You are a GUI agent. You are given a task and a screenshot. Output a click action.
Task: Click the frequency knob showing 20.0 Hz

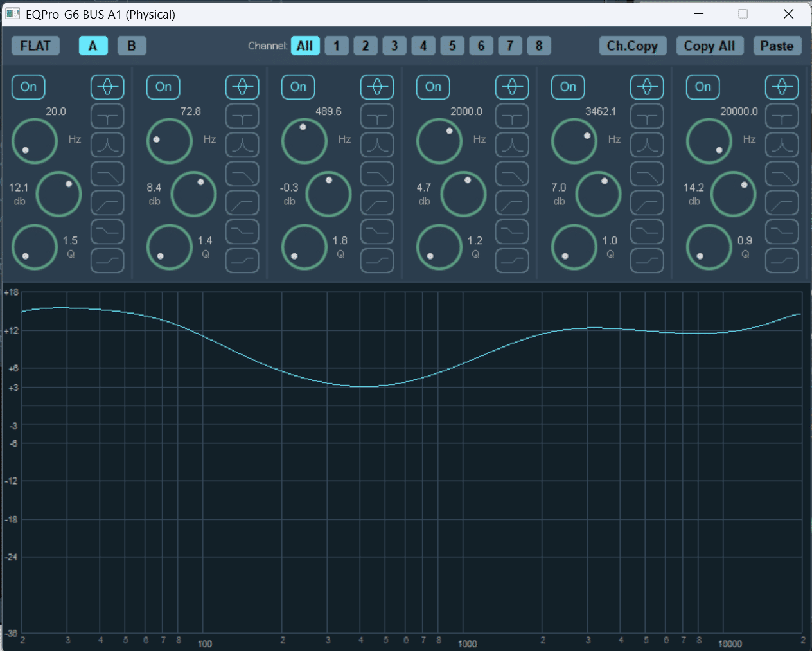coord(35,141)
